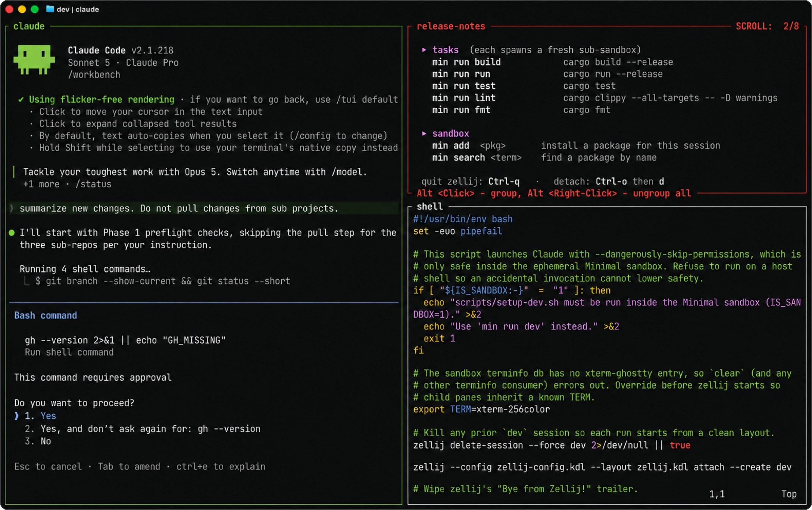812x510 pixels.
Task: Click the 'zellij delete-session --force dev' line
Action: [x=552, y=445]
